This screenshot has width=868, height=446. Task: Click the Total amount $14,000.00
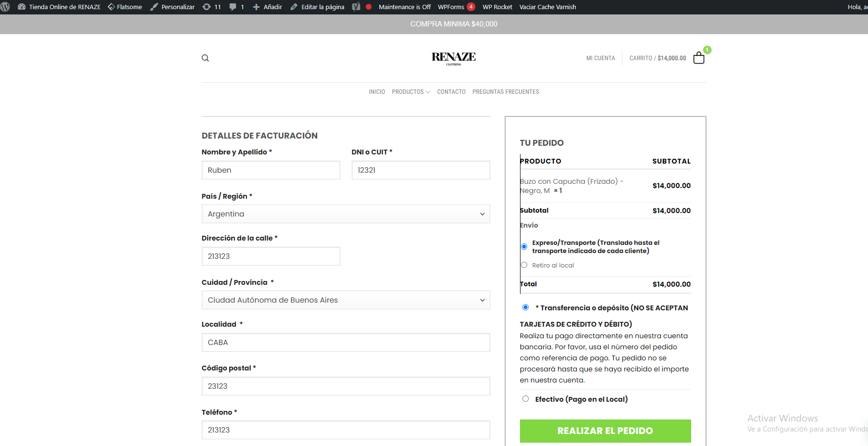[x=671, y=284]
